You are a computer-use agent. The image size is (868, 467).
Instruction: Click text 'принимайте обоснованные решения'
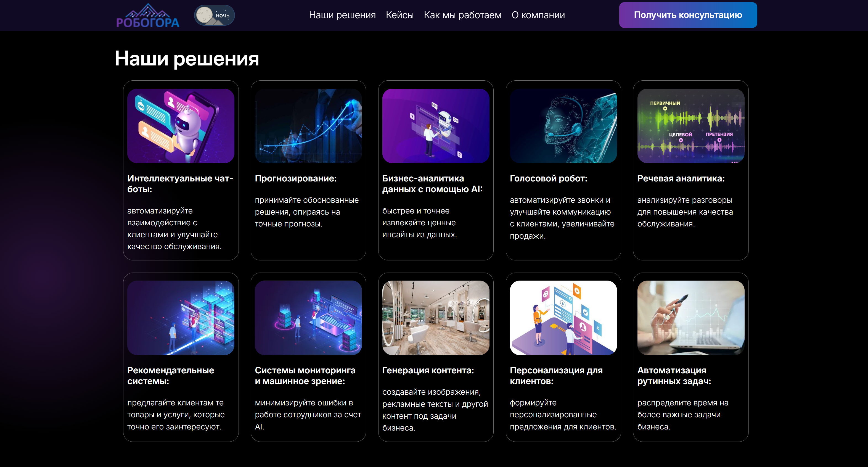pyautogui.click(x=307, y=212)
